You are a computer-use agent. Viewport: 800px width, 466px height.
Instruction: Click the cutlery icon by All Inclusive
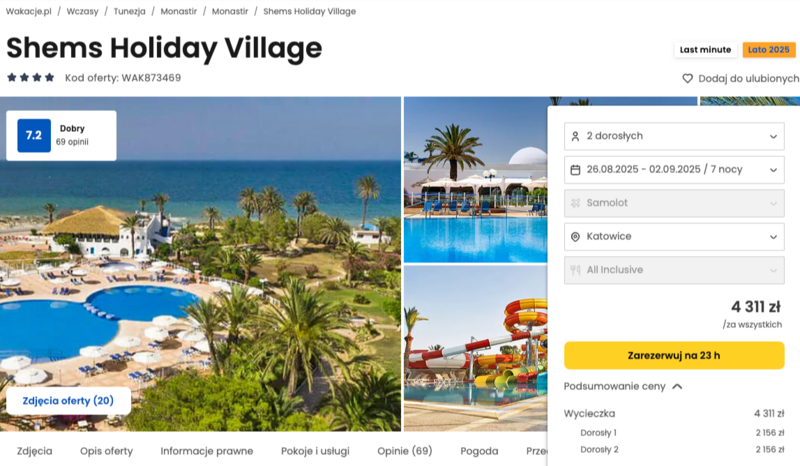pyautogui.click(x=575, y=270)
